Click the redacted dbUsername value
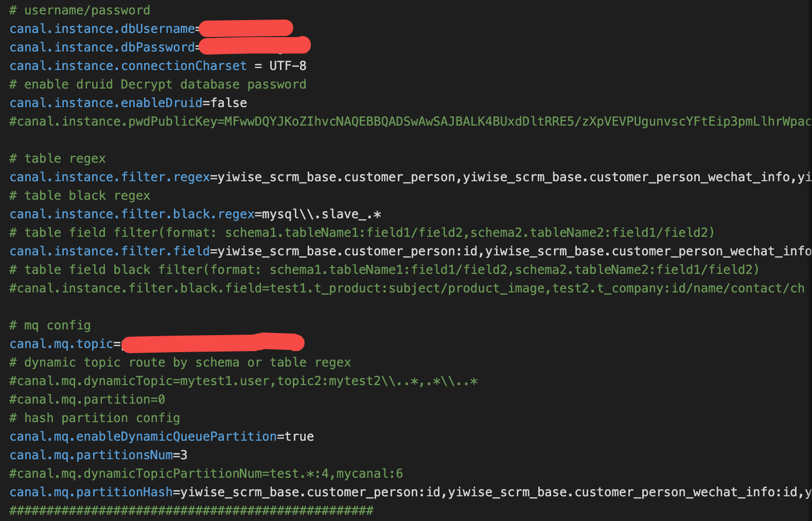The image size is (812, 521). (x=246, y=28)
